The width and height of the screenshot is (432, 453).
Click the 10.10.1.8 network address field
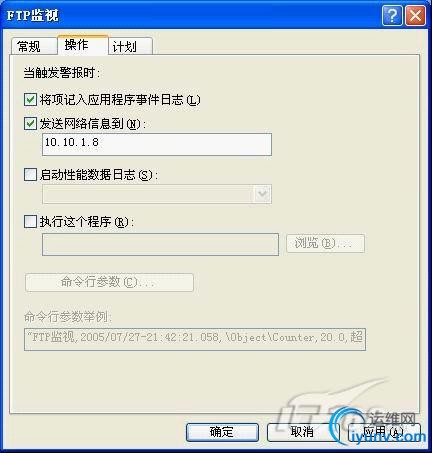point(157,144)
